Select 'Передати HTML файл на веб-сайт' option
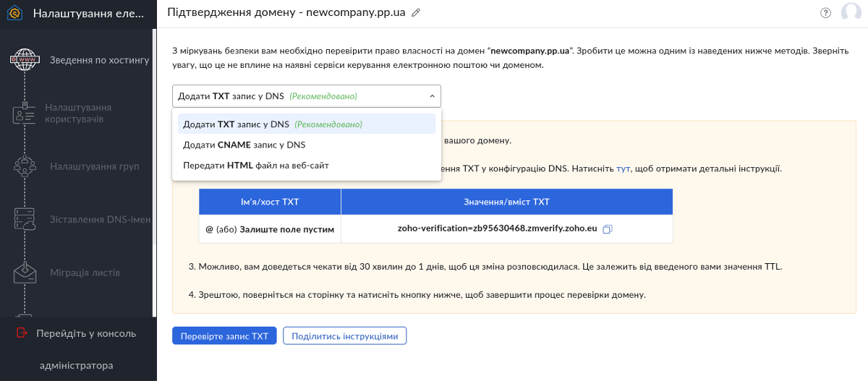868x381 pixels. tap(307, 165)
